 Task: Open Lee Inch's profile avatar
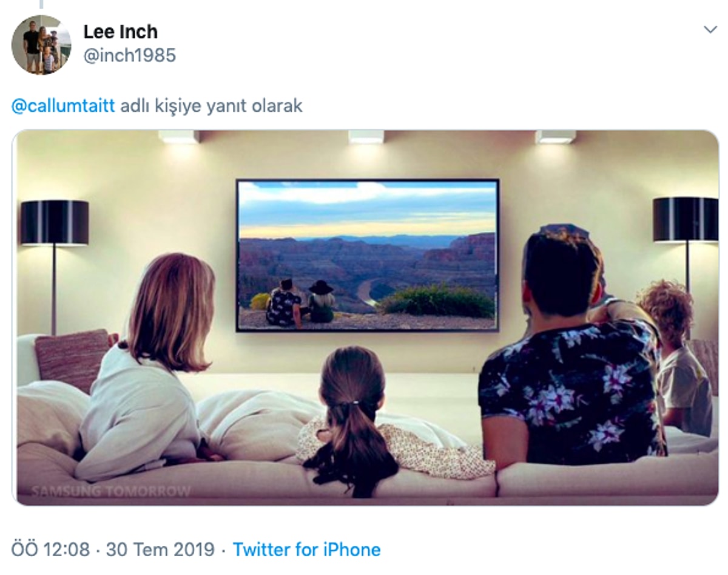(x=41, y=44)
